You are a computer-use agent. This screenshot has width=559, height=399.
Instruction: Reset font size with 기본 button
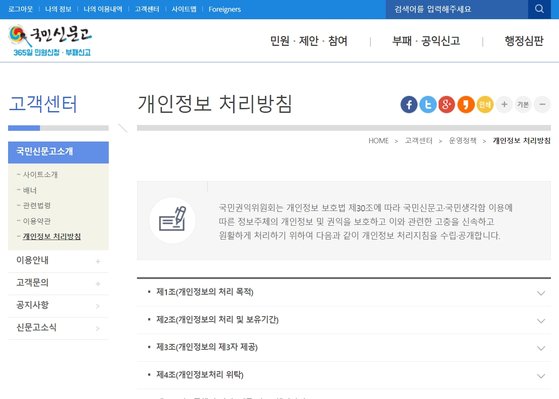pos(523,104)
